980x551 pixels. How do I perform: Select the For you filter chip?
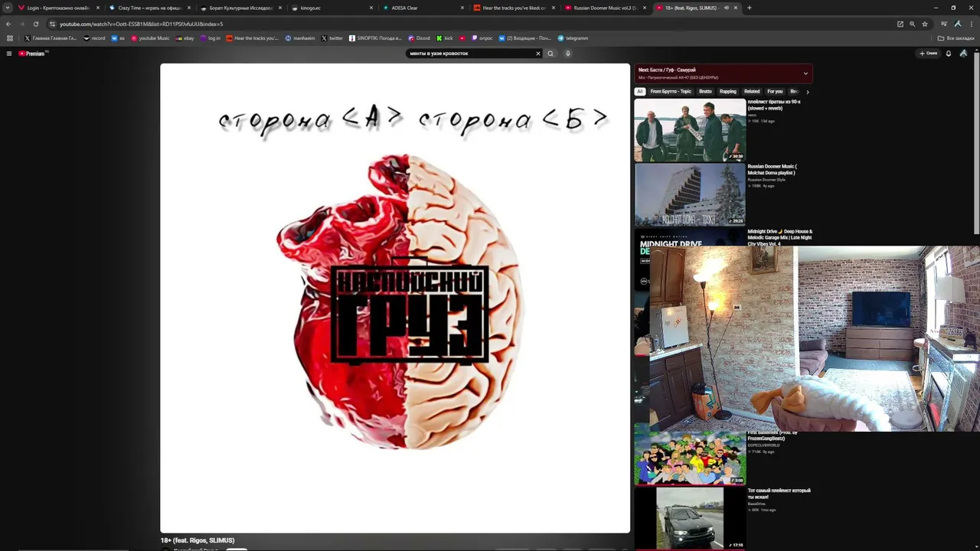coord(775,92)
